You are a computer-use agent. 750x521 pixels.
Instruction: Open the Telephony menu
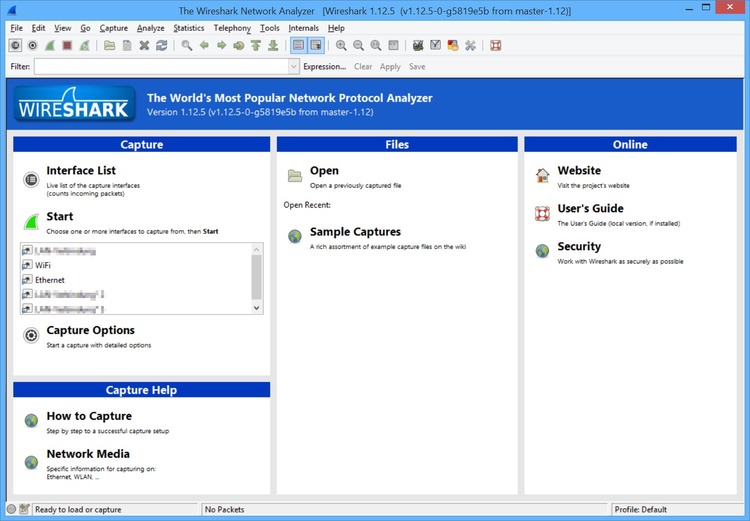[232, 28]
